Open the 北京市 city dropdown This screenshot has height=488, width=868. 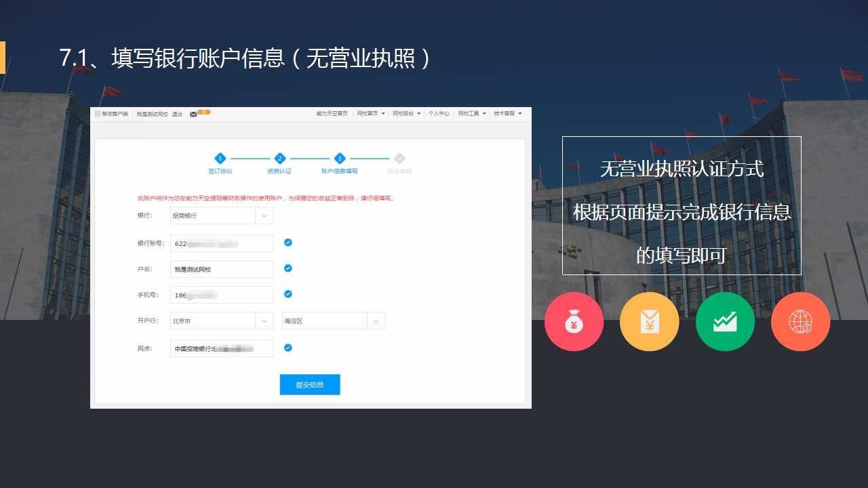pos(264,321)
